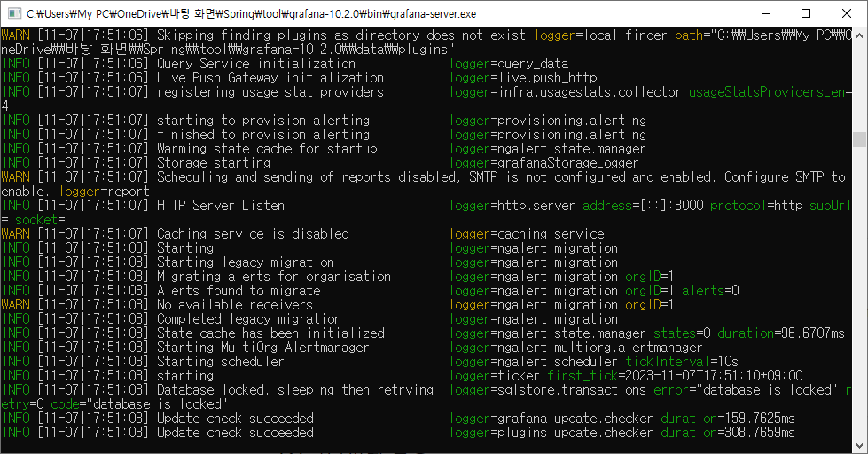
Task: Click the grafana-server.exe title bar path text
Action: [251, 13]
